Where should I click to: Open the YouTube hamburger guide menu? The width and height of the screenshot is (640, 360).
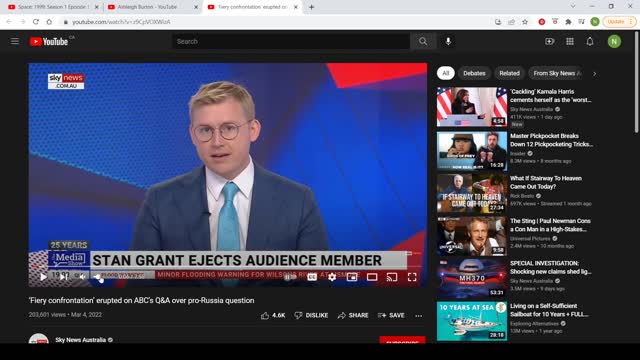click(x=15, y=41)
